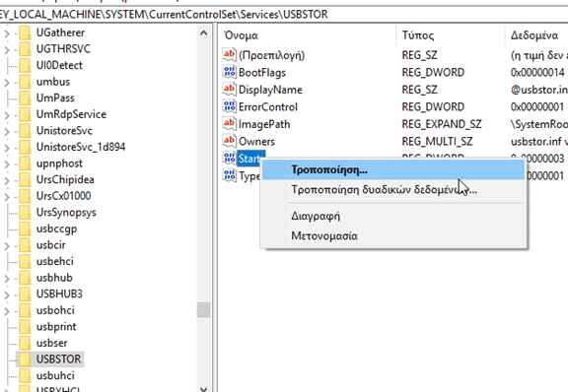Click the umbus folder icon
Screen dimensions: 568x392
pos(25,82)
